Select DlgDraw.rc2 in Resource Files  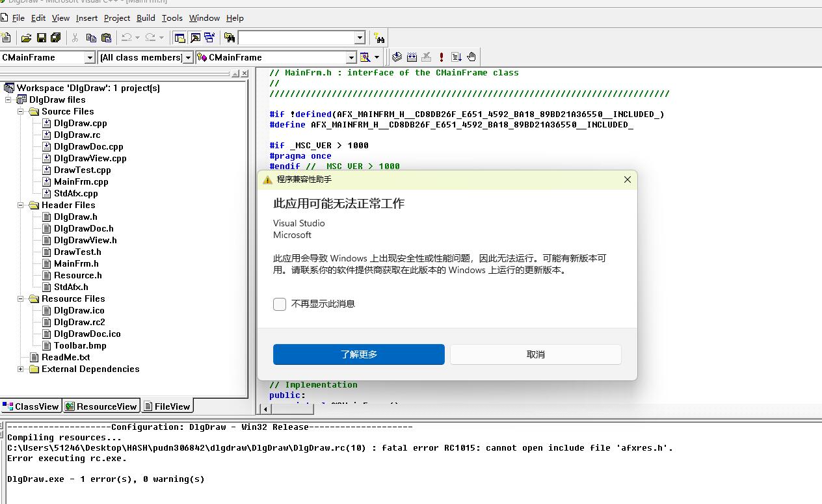click(x=79, y=322)
